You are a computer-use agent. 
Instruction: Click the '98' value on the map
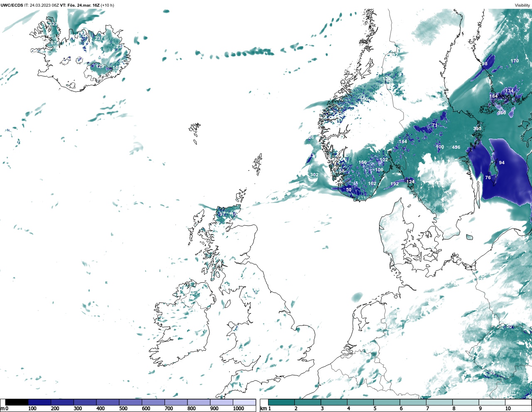coord(484,64)
